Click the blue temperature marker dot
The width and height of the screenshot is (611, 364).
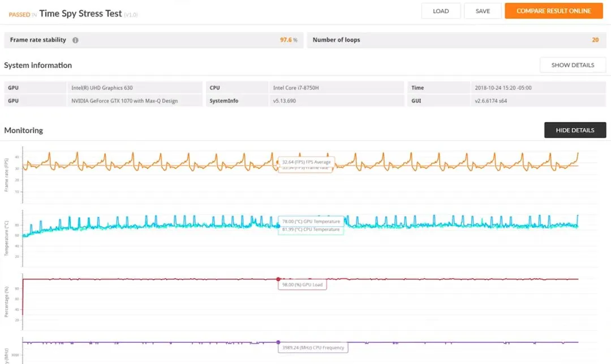pyautogui.click(x=278, y=226)
